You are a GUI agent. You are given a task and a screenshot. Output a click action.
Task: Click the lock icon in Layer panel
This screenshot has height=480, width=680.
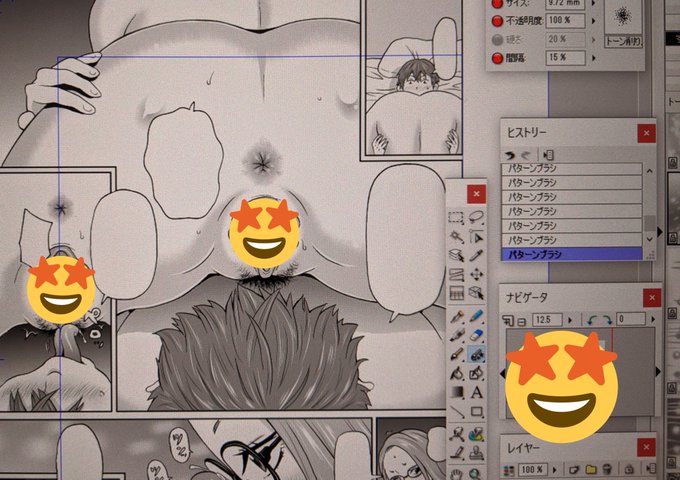[629, 469]
